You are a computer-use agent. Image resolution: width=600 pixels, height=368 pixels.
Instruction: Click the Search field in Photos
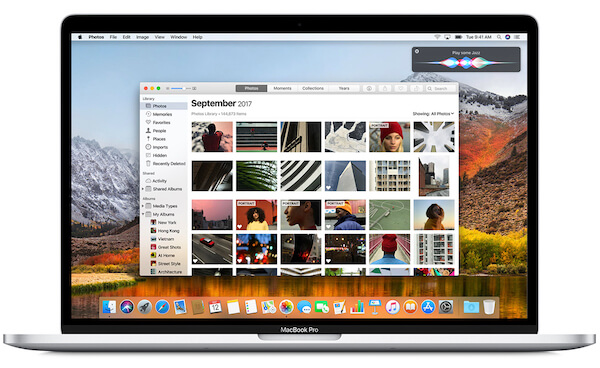441,88
